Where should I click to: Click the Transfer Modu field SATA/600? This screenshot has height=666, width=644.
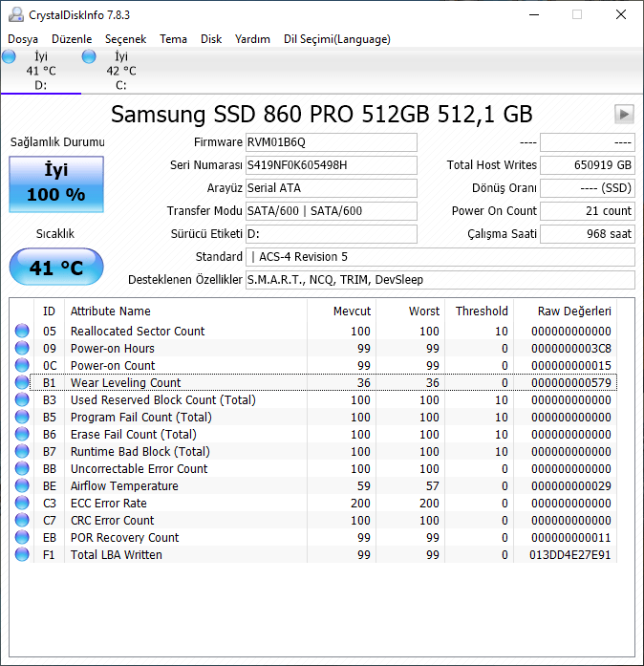332,211
